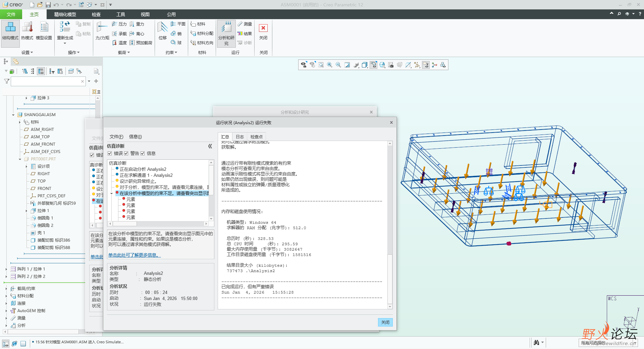The height and width of the screenshot is (349, 644).
Task: Uncheck the 错误 errors filter checkbox
Action: point(110,153)
